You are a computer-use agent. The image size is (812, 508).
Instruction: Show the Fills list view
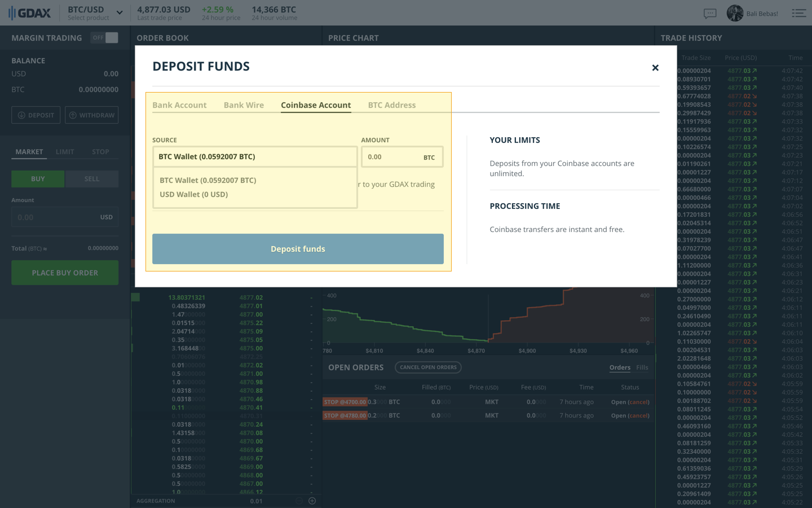[x=642, y=367]
